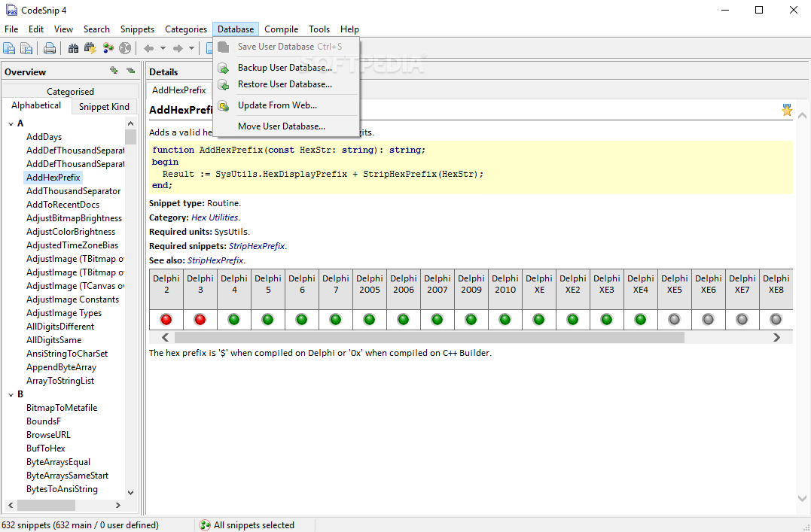This screenshot has height=532, width=811.
Task: Click the red Delphi 3 compile indicator
Action: 200,320
